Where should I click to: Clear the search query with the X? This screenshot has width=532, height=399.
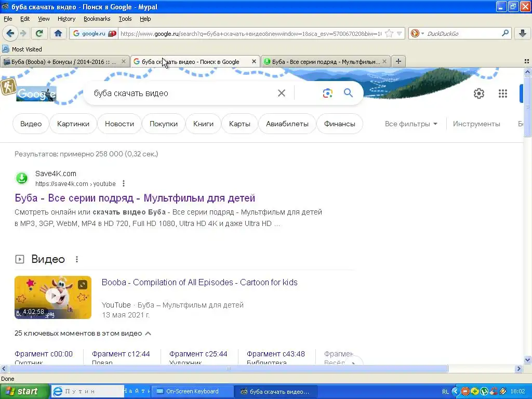pyautogui.click(x=282, y=93)
